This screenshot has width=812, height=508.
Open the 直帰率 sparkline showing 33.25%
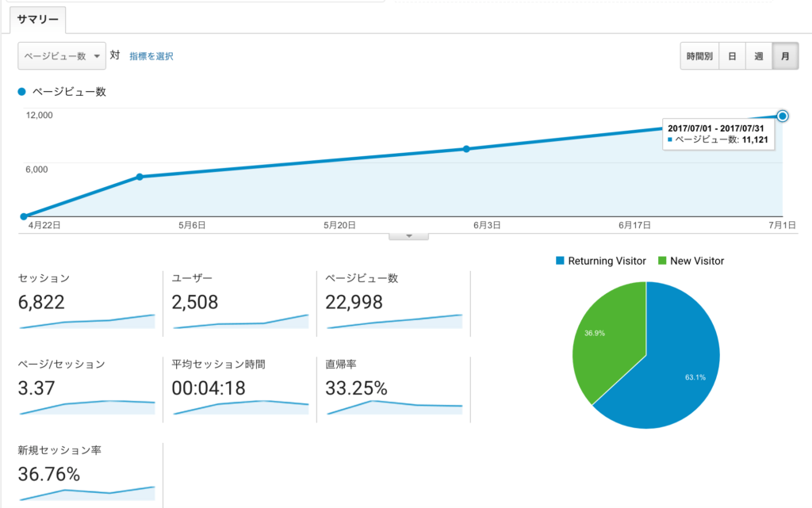coord(395,407)
